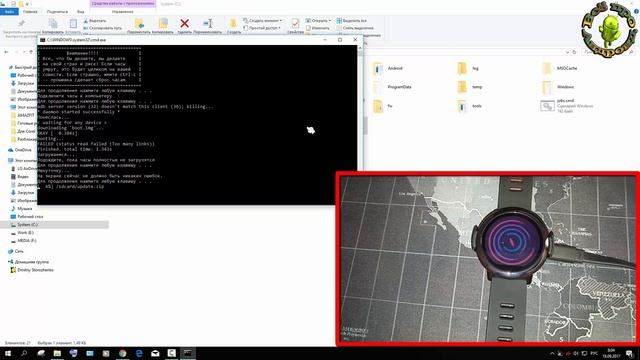This screenshot has width=640, height=360.
Task: Select the Android folder
Action: (389, 68)
